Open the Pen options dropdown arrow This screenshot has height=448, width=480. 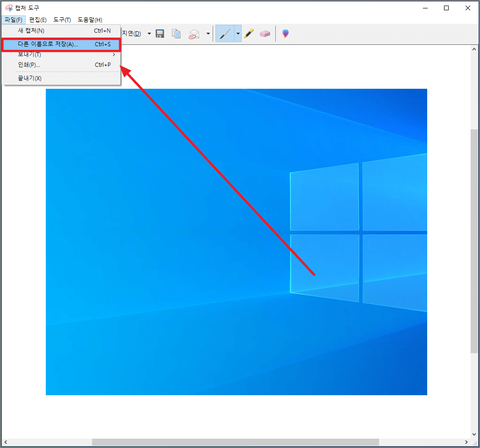coord(238,34)
